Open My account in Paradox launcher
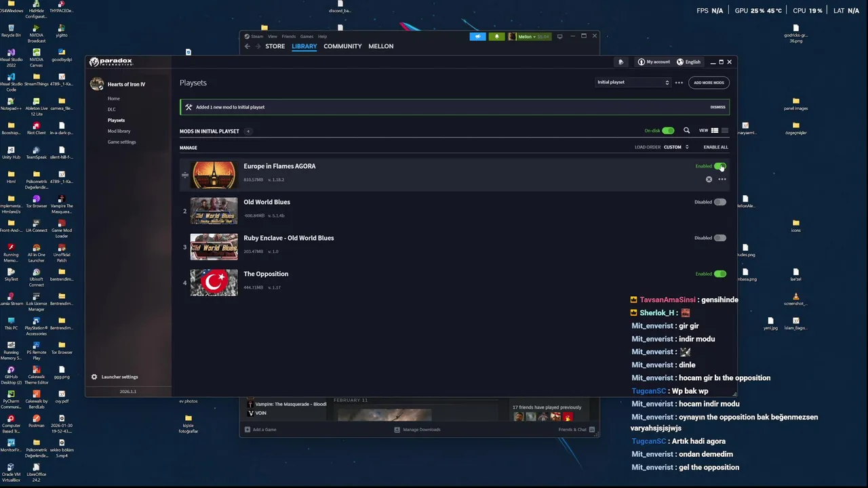The height and width of the screenshot is (488, 868). 654,62
